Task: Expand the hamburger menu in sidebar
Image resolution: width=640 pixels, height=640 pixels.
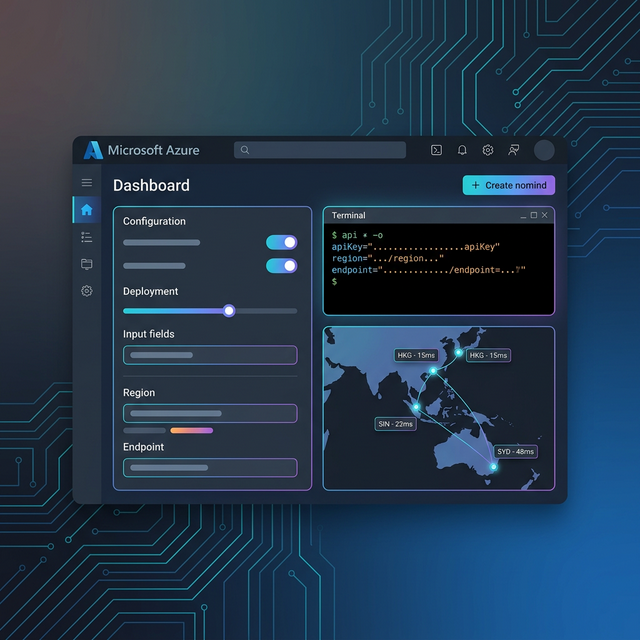Action: tap(87, 183)
